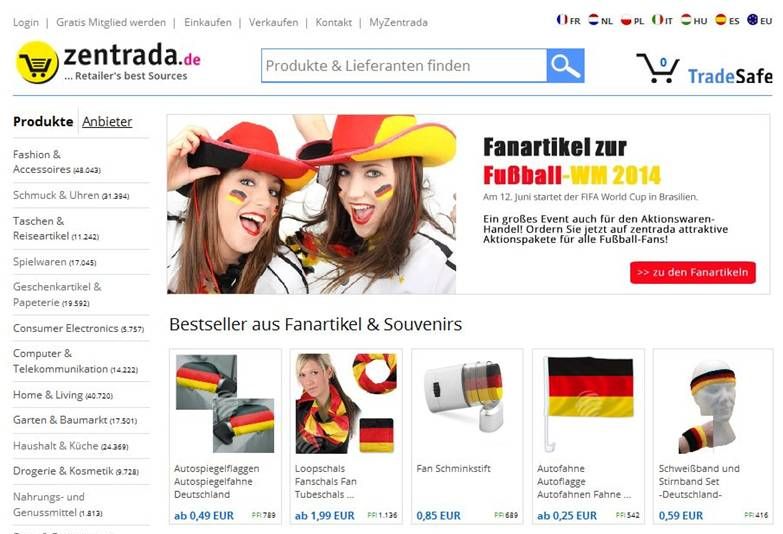
Task: Switch to the Hungarian HU flag
Action: click(694, 20)
